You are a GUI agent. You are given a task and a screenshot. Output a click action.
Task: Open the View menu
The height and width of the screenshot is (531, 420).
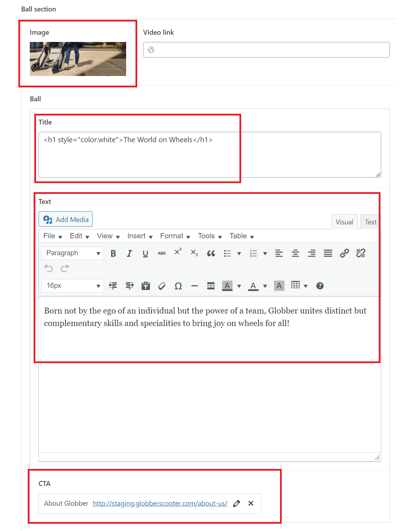pyautogui.click(x=108, y=236)
